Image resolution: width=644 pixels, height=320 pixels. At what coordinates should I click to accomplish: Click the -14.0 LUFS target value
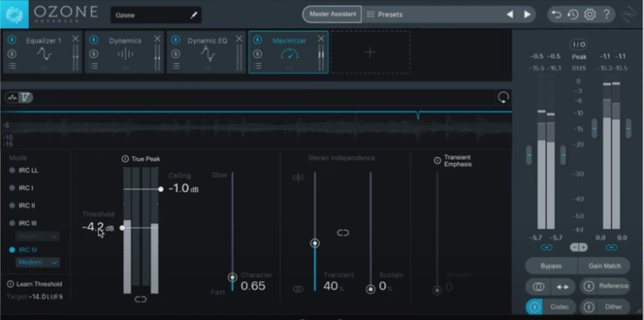pos(45,297)
